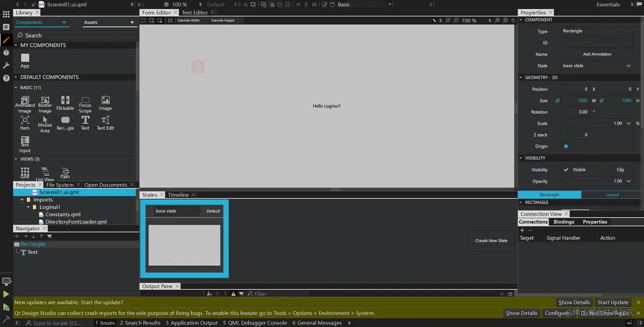Open the Open Documents tab
Image resolution: width=644 pixels, height=327 pixels.
coord(106,185)
